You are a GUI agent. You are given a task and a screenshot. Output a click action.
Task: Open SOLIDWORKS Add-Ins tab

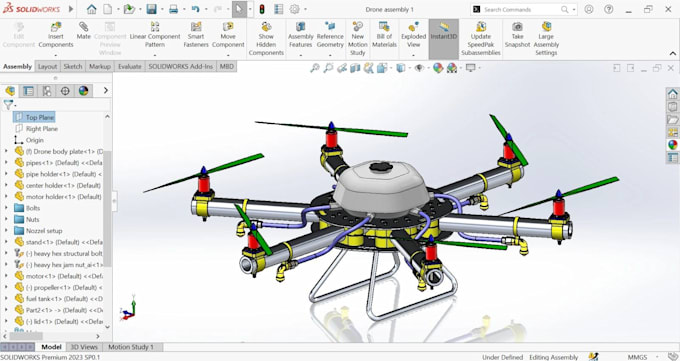click(180, 66)
